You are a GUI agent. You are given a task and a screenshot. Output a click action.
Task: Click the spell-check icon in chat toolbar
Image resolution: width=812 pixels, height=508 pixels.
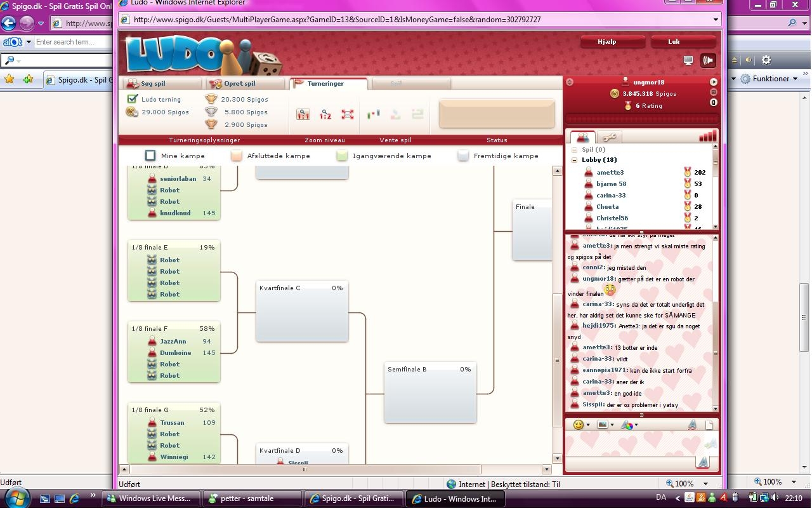[693, 425]
